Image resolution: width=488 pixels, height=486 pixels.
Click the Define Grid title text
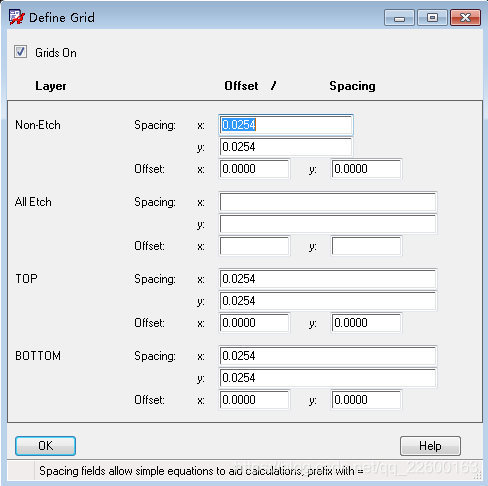point(62,18)
